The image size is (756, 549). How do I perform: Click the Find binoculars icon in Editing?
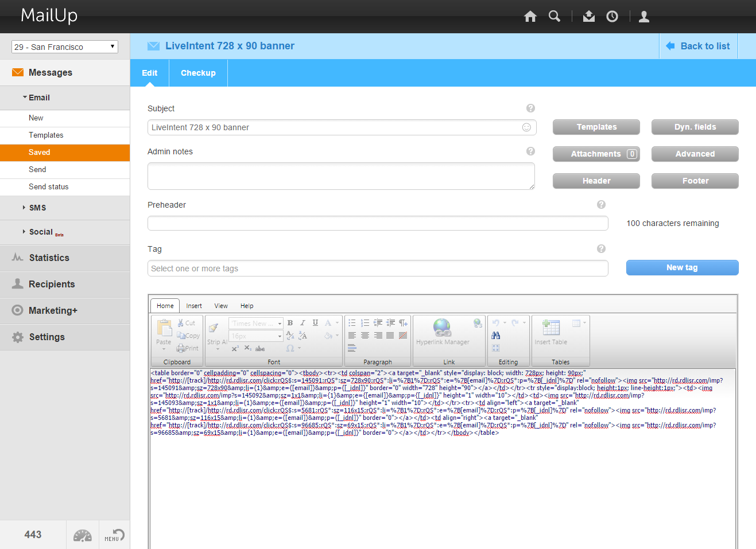[x=496, y=336]
